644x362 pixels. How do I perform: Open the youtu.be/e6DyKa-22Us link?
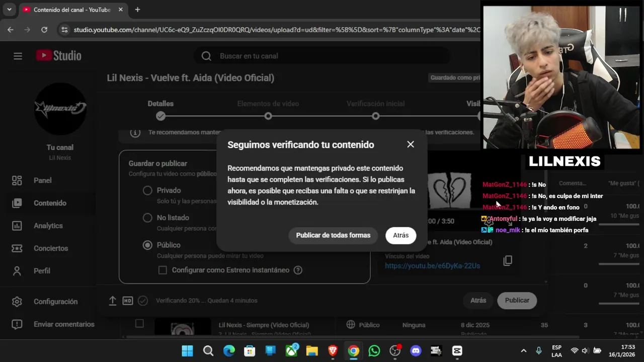433,265
